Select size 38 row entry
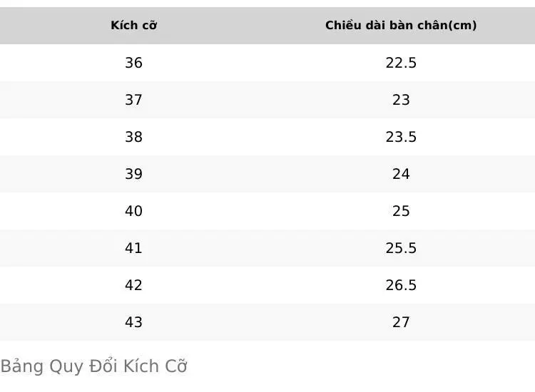 [x=134, y=137]
